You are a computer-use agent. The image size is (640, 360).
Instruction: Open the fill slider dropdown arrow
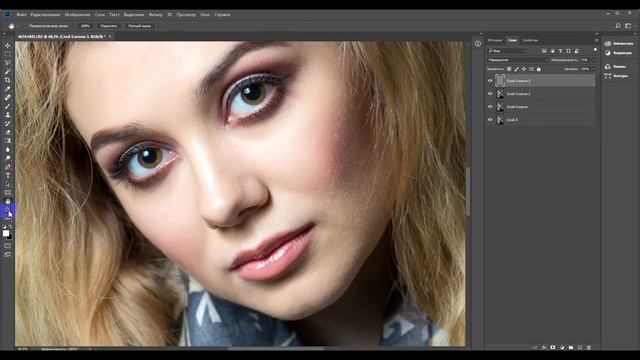tap(594, 69)
